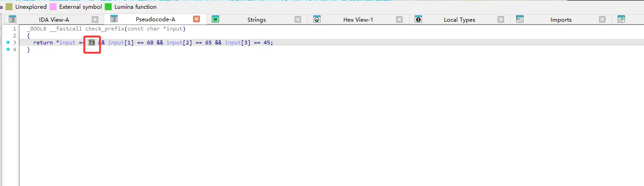Click the green Lumina function color swatch
This screenshot has width=644, height=186.
(x=108, y=7)
